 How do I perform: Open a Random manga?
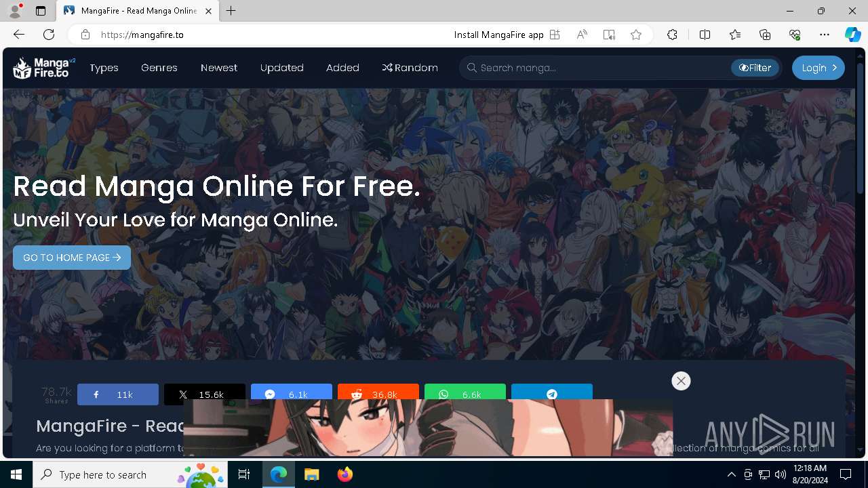tap(410, 68)
